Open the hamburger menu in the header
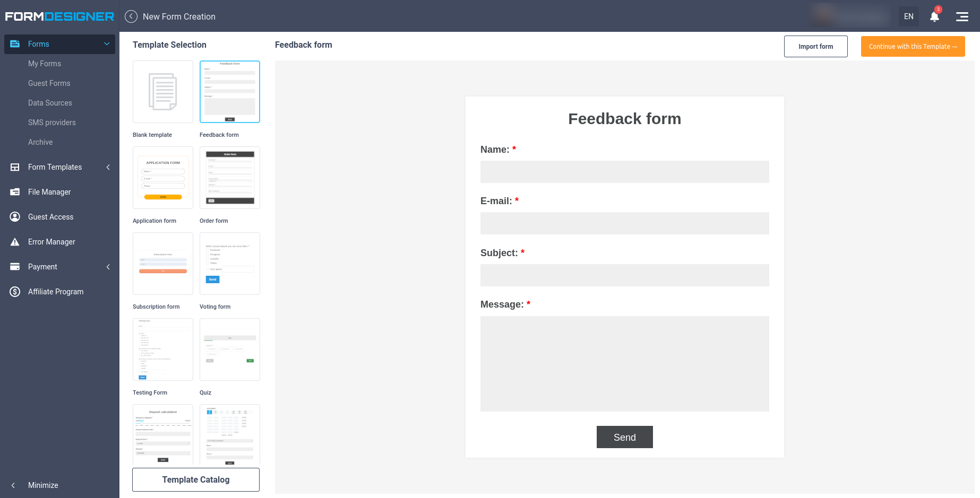The height and width of the screenshot is (498, 980). click(x=962, y=16)
